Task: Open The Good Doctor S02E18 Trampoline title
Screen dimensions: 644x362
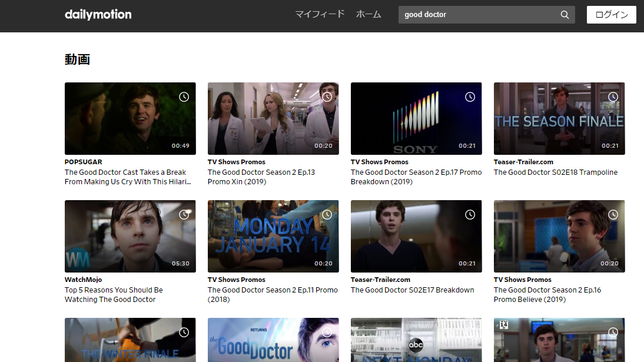Action: [555, 172]
